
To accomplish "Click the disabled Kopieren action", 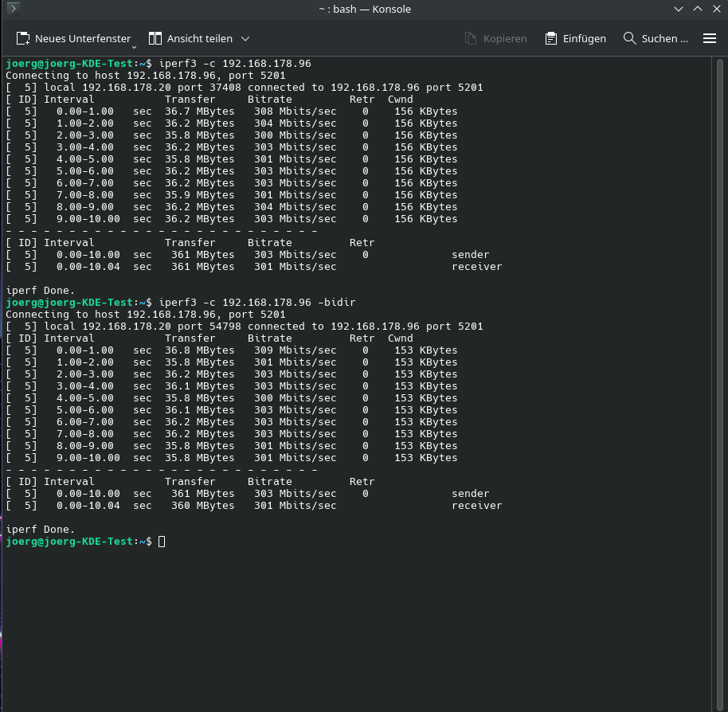I will [x=496, y=37].
